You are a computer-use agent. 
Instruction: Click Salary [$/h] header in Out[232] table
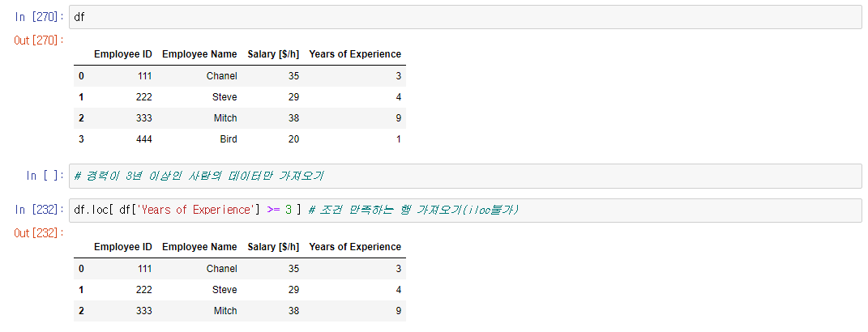click(273, 247)
